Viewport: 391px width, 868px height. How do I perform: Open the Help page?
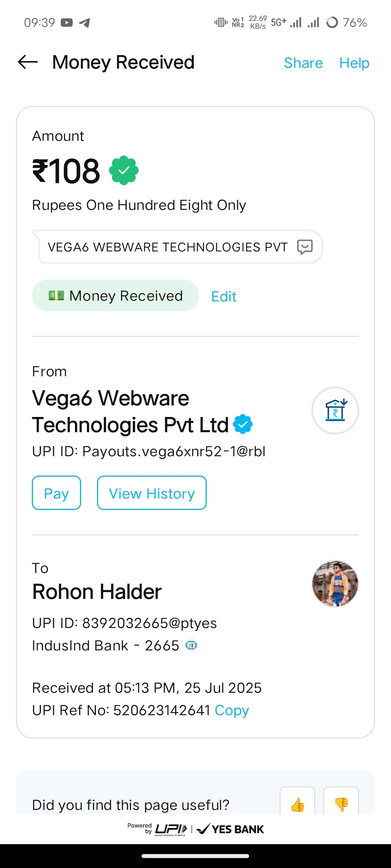(x=354, y=63)
